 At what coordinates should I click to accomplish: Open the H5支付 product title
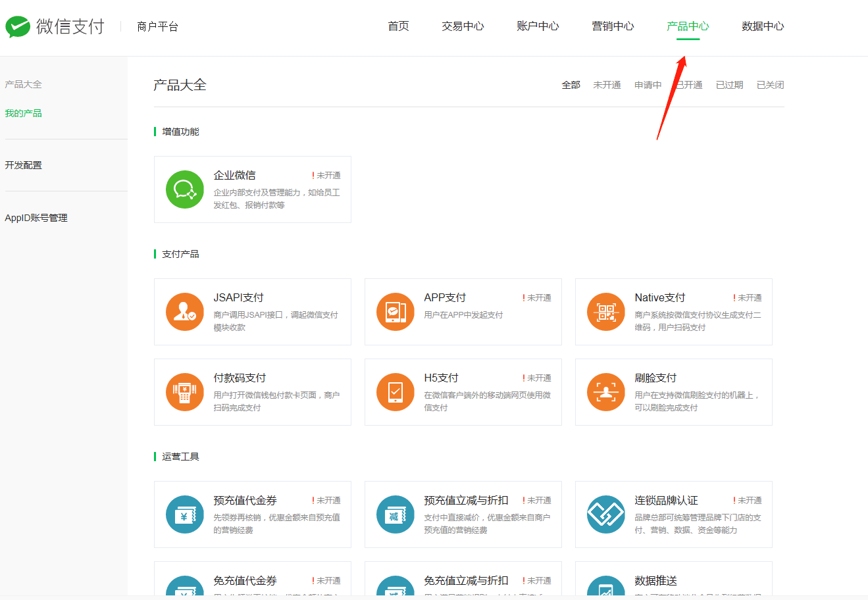[441, 378]
